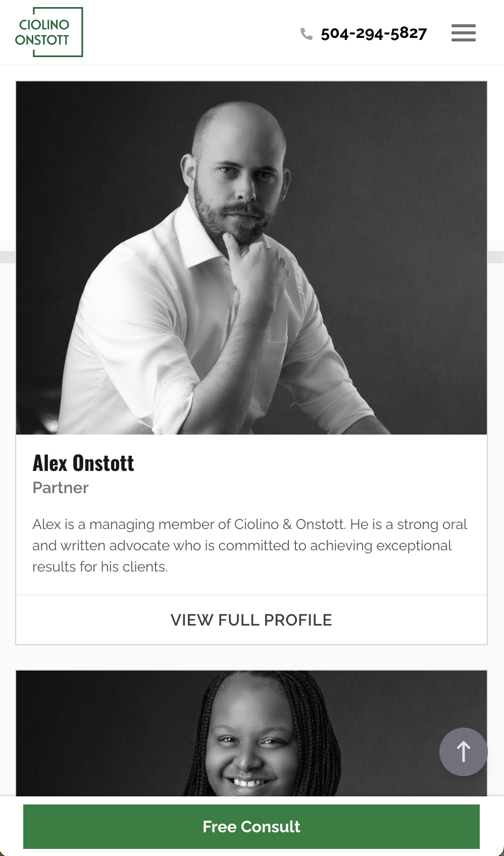Click the word ONSTOTT in the logo
The image size is (504, 856).
(42, 40)
